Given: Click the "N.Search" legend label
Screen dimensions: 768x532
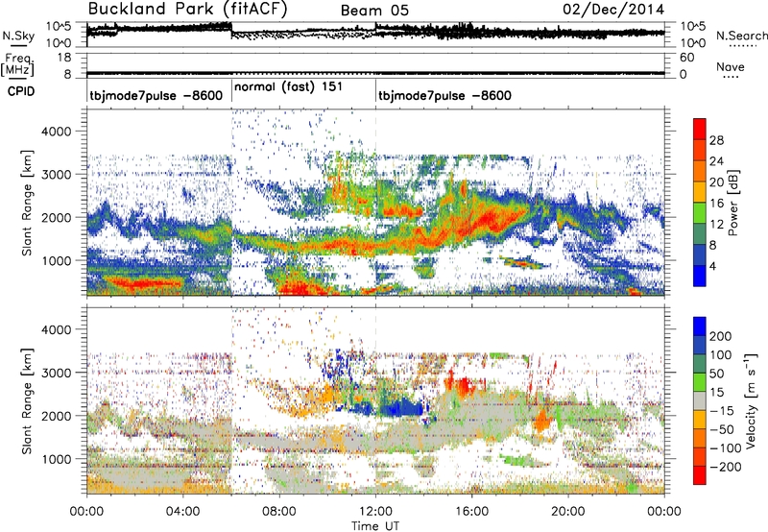Looking at the screenshot, I should coord(741,36).
